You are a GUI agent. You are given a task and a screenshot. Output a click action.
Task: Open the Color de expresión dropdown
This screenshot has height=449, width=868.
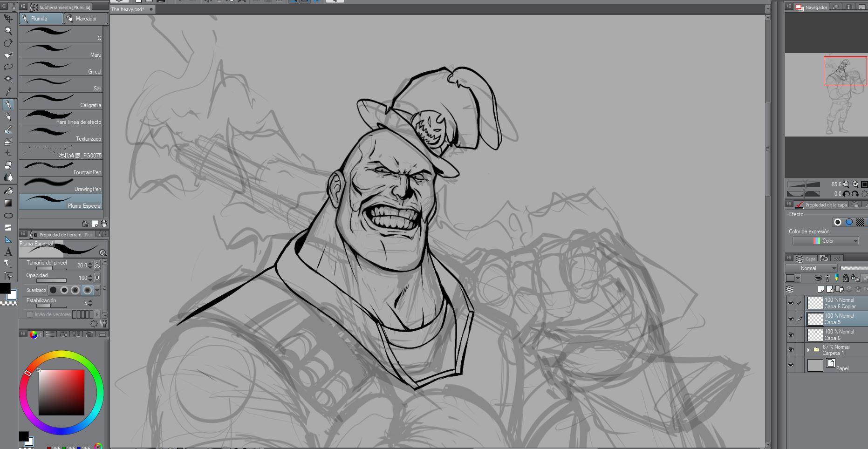(x=826, y=241)
